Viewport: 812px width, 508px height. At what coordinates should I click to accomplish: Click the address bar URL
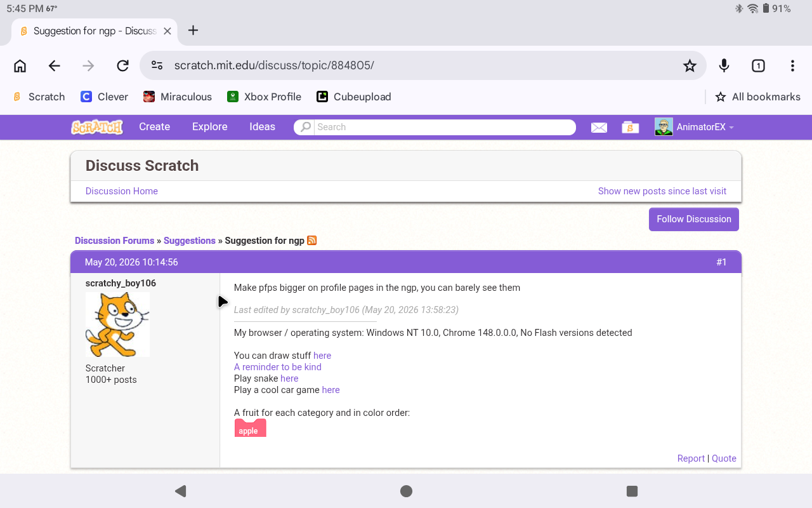(x=274, y=65)
